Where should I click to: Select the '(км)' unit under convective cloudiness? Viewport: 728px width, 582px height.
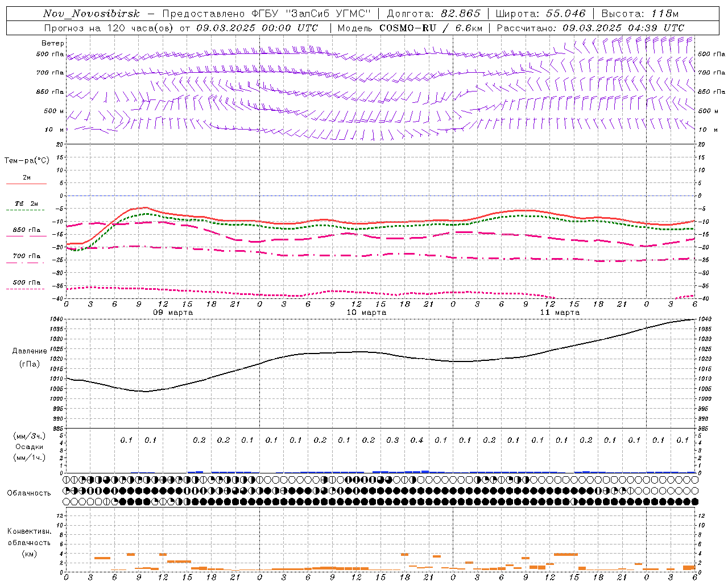point(29,554)
